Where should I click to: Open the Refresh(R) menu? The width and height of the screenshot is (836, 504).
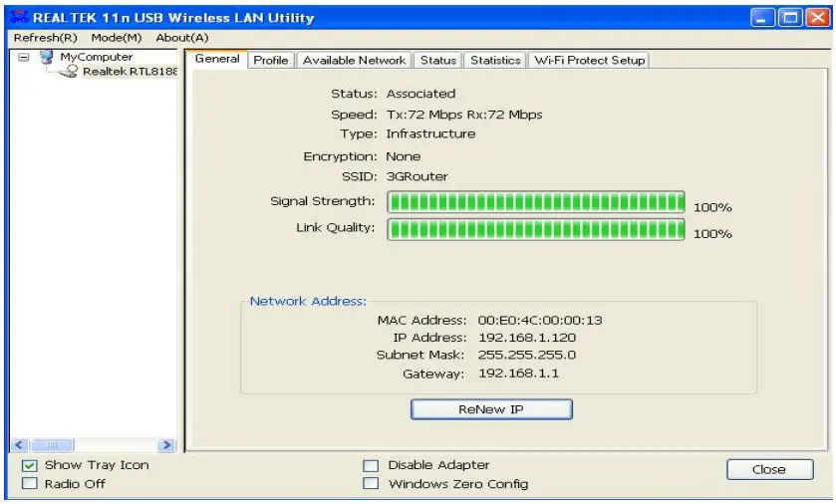coord(45,38)
